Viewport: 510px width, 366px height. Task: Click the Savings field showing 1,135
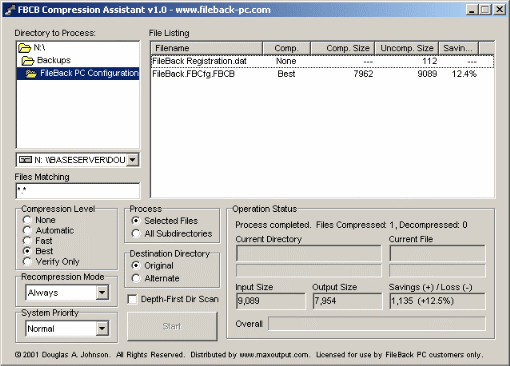coord(437,301)
